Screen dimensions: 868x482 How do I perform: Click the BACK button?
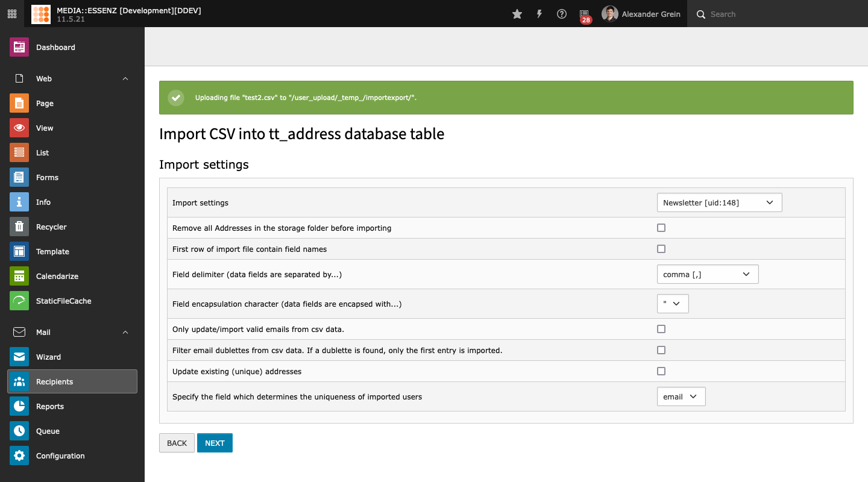[177, 443]
